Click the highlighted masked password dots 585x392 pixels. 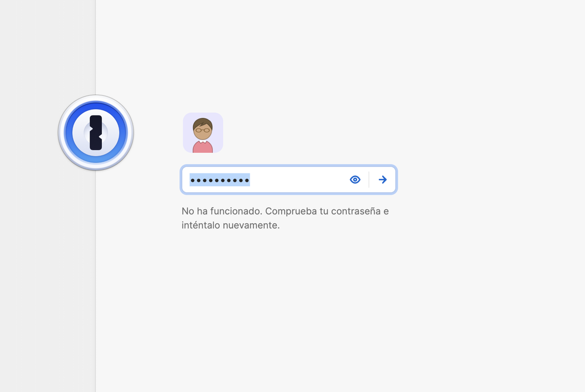[x=220, y=180]
